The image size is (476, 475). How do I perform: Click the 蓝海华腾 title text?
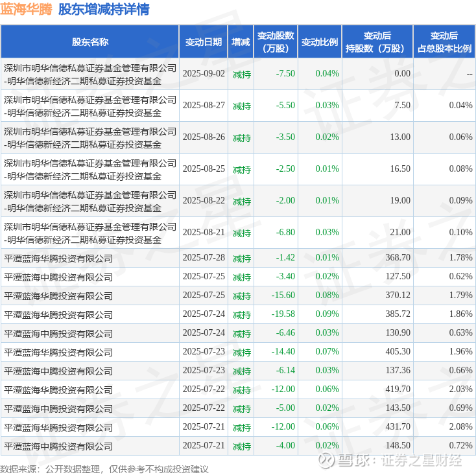(26, 10)
